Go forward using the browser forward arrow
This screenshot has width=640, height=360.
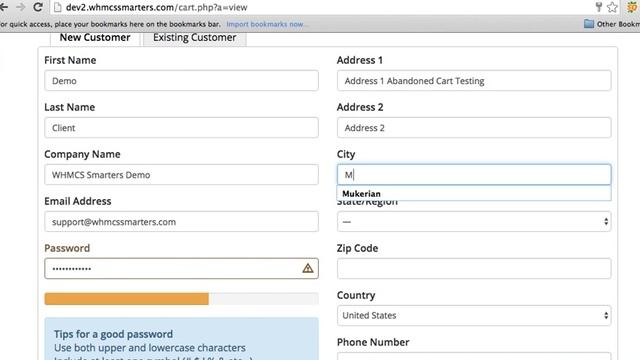[20, 7]
